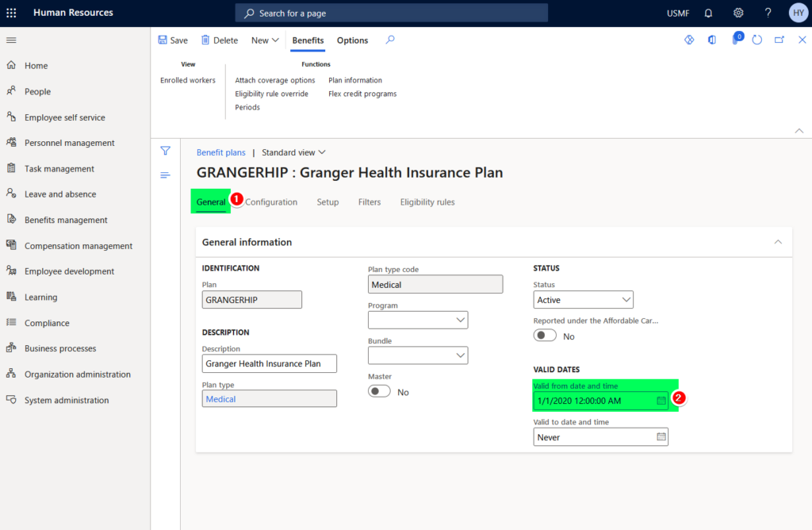The height and width of the screenshot is (530, 812).
Task: Refresh the page with the refresh icon
Action: click(x=756, y=40)
